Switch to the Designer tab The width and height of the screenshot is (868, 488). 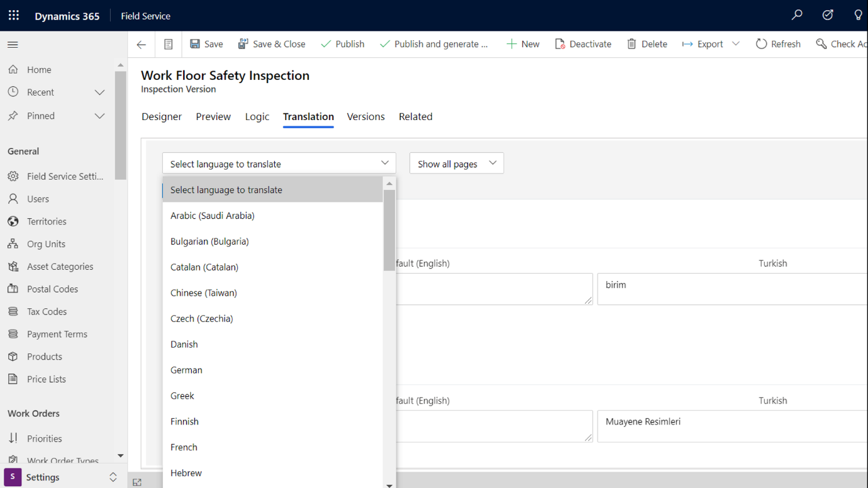click(161, 116)
